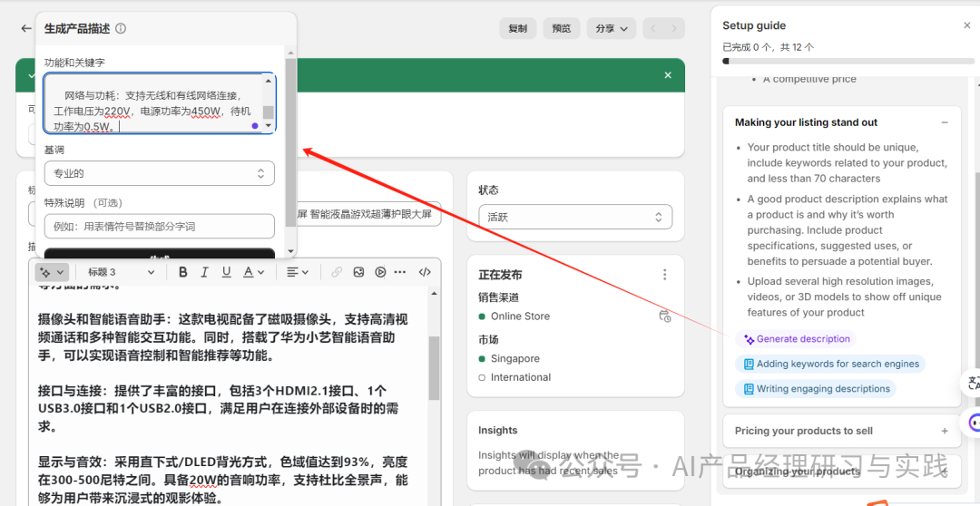Open the 基调 tone dropdown
Viewport: 980px width, 506px height.
click(x=159, y=173)
